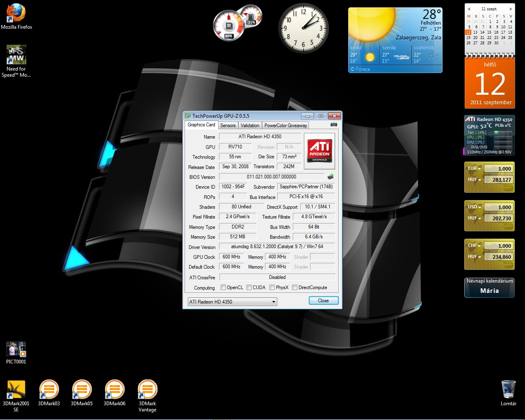Enable the CUDA checkbox

pos(249,288)
